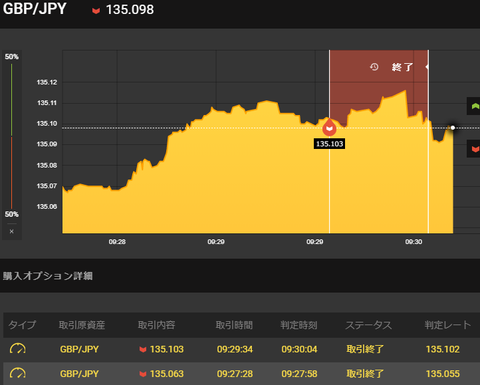Click the upper 50% sentiment label
The width and height of the screenshot is (480, 385).
pos(12,57)
